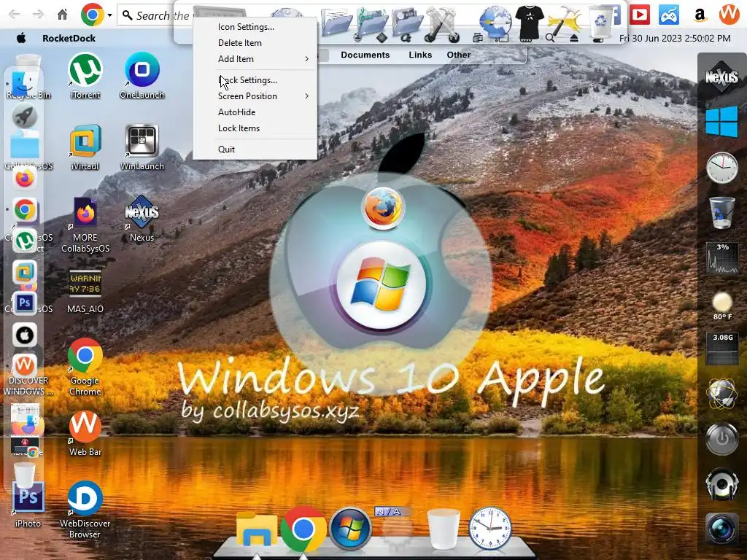Image resolution: width=747 pixels, height=560 pixels.
Task: Expand the Screen Position submenu
Action: point(255,96)
